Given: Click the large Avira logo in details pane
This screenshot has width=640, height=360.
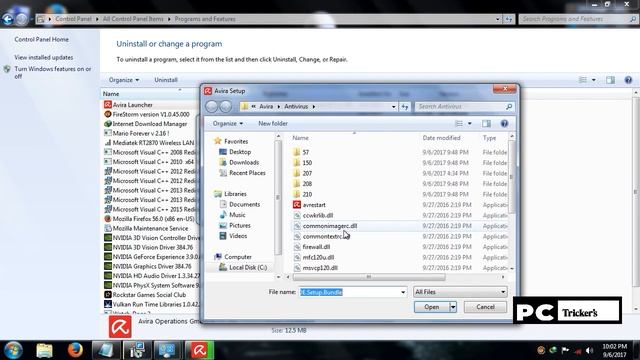Looking at the screenshot, I should 120,327.
